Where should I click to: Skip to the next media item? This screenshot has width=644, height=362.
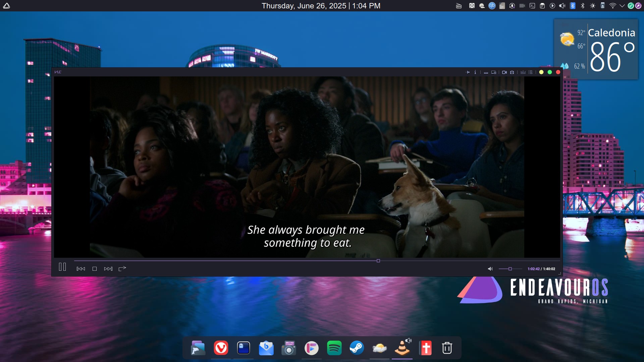tap(108, 269)
